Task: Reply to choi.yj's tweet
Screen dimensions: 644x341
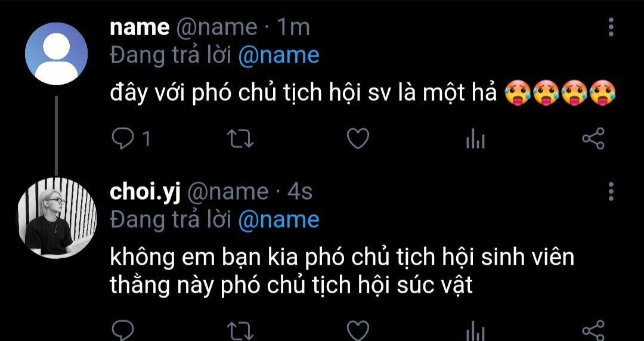Action: coord(123,330)
